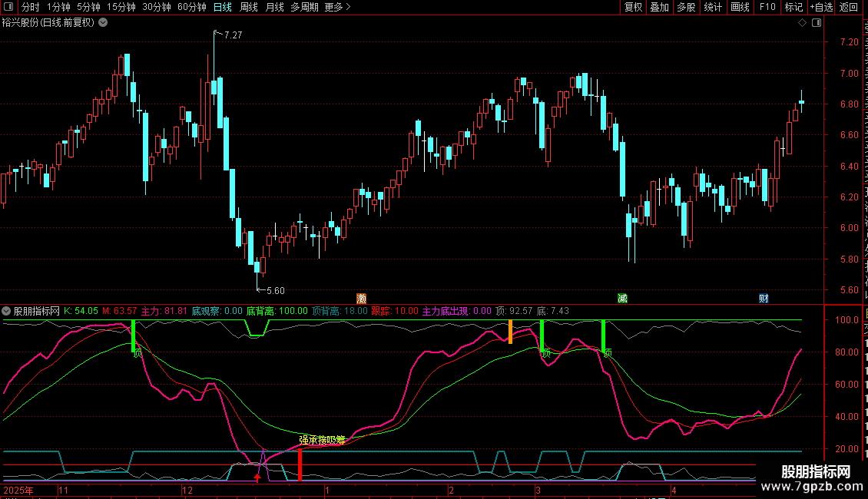Viewport: 868px width, 499px height.
Task: Add stock via +自选 button
Action: coord(821,7)
